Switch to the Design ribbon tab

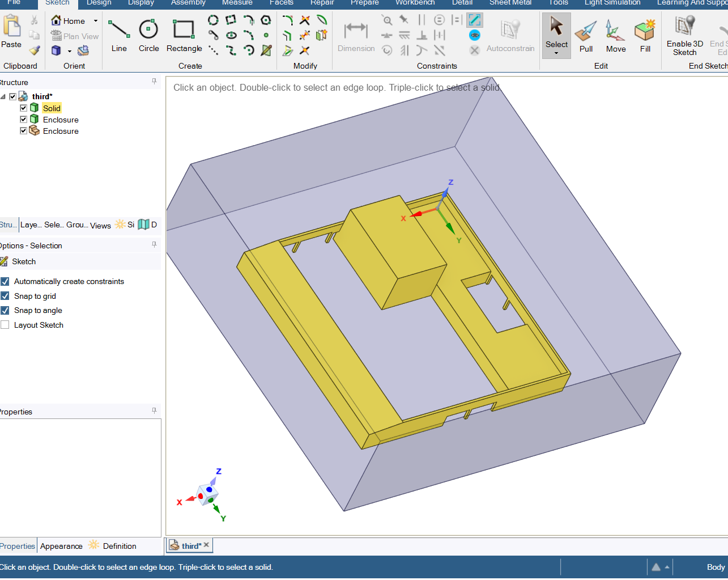pyautogui.click(x=99, y=3)
